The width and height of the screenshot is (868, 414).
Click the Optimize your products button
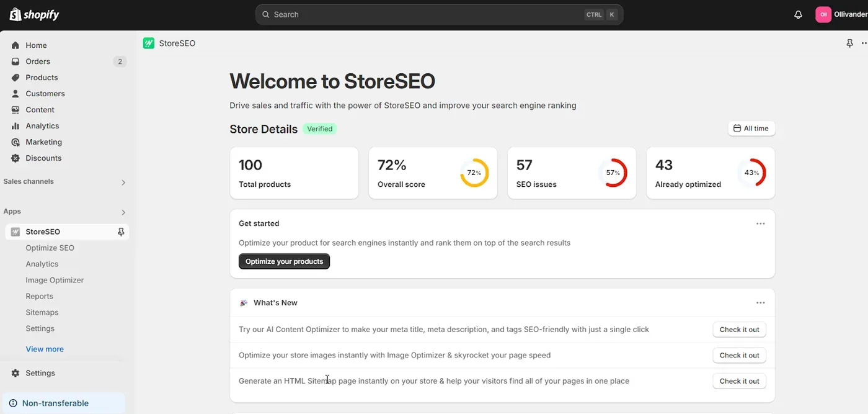[284, 261]
